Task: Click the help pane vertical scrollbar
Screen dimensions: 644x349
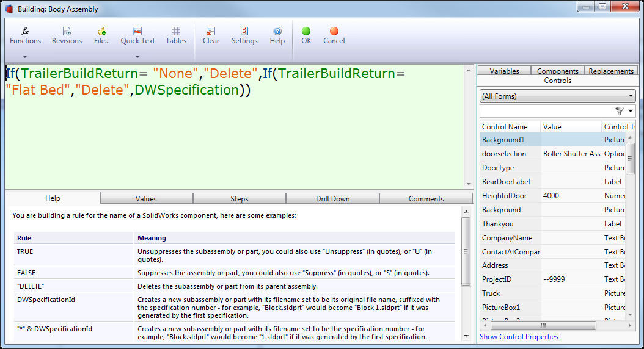Action: [466, 251]
